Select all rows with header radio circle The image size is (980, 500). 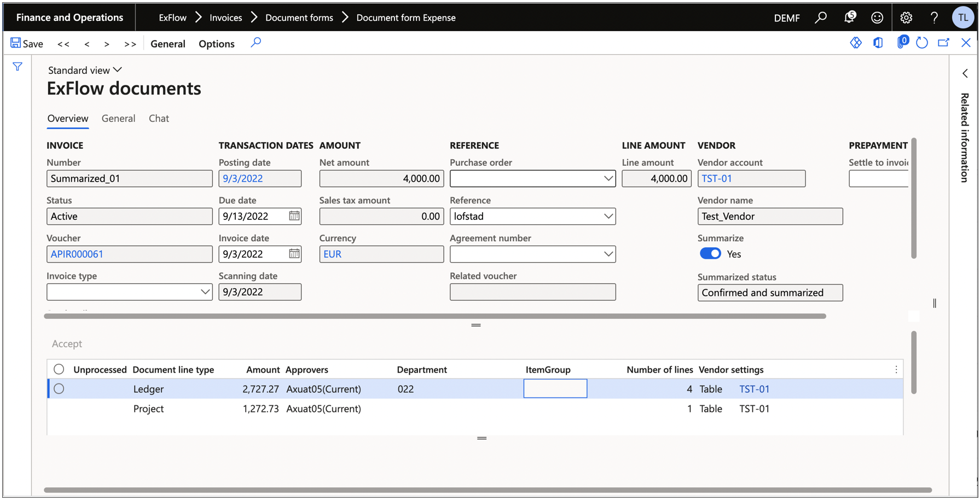[x=59, y=369]
